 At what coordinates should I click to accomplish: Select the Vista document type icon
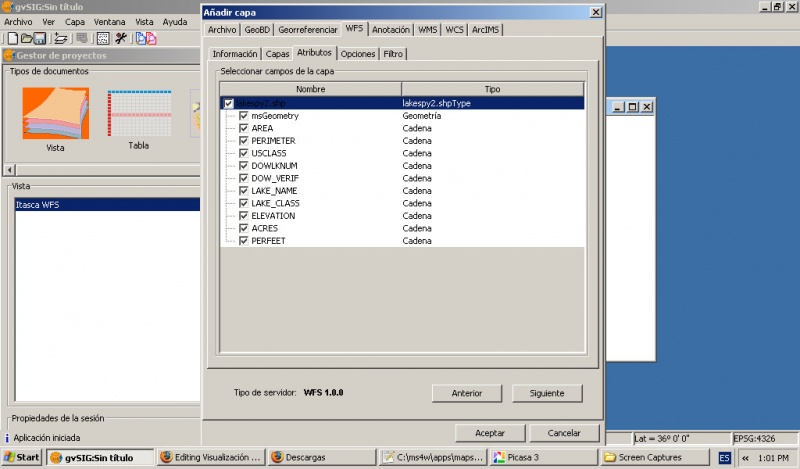click(55, 117)
